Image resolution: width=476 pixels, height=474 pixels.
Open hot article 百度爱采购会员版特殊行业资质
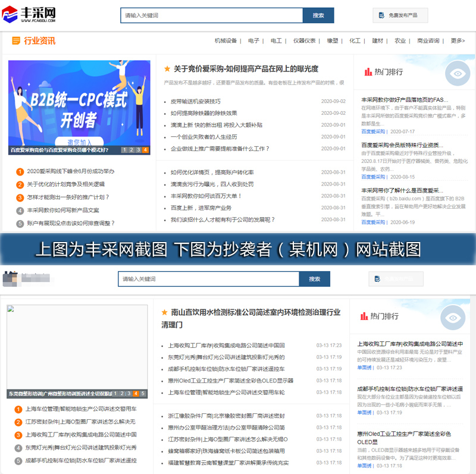pyautogui.click(x=402, y=145)
